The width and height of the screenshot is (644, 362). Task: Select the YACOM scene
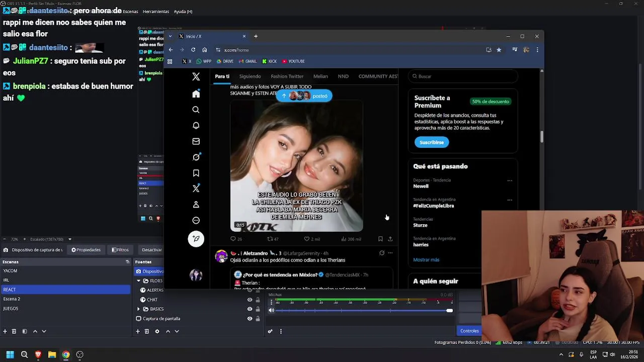65,271
